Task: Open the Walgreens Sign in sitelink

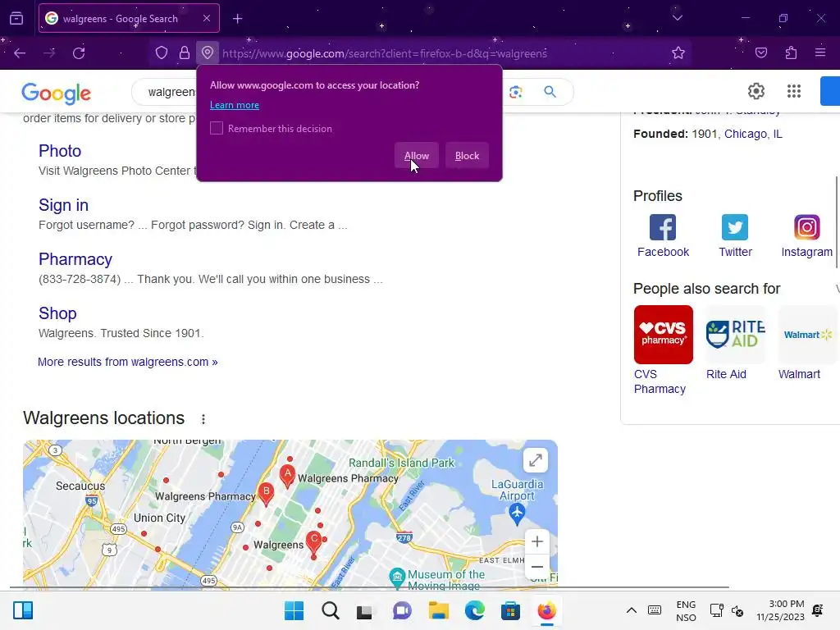Action: [x=63, y=205]
